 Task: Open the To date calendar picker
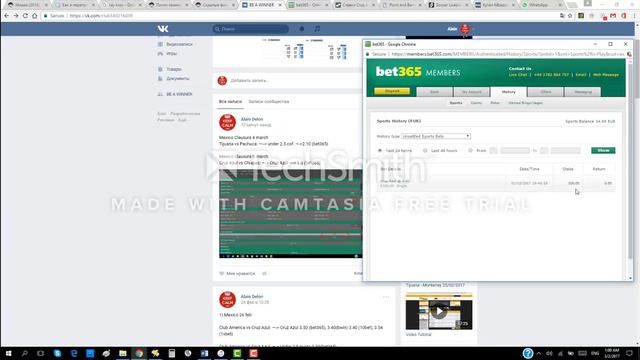(x=544, y=151)
